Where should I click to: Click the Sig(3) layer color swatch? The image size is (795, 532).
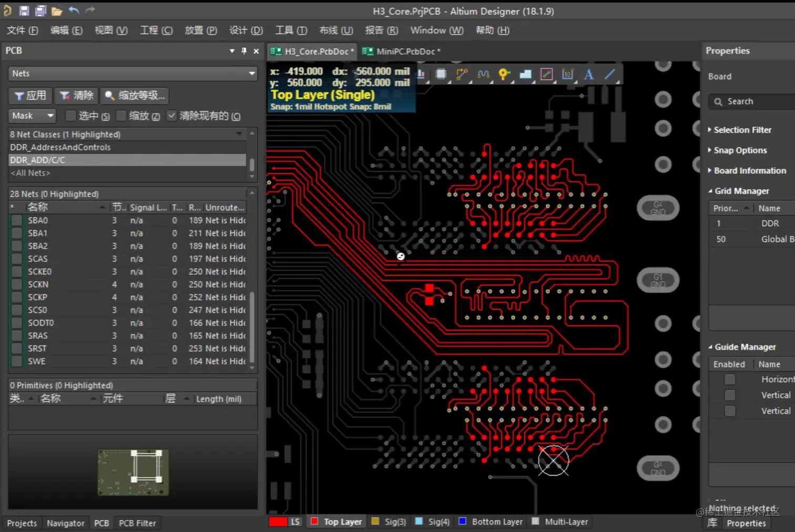pos(375,521)
